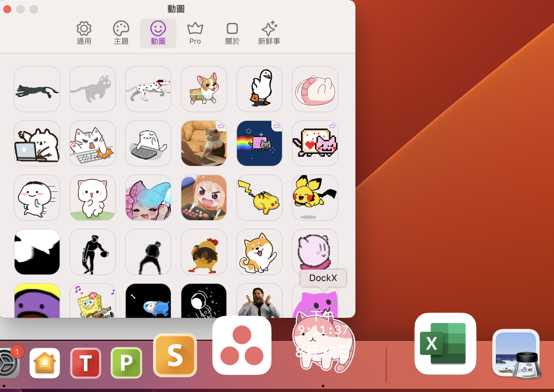
Task: Pick the pink Kirby animation
Action: pos(315,250)
